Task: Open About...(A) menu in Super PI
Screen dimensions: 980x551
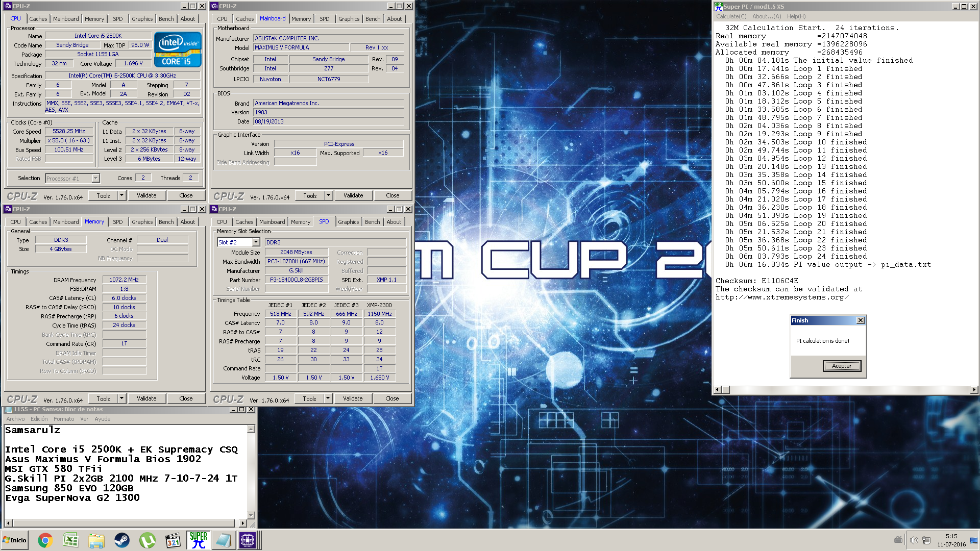Action: 767,16
